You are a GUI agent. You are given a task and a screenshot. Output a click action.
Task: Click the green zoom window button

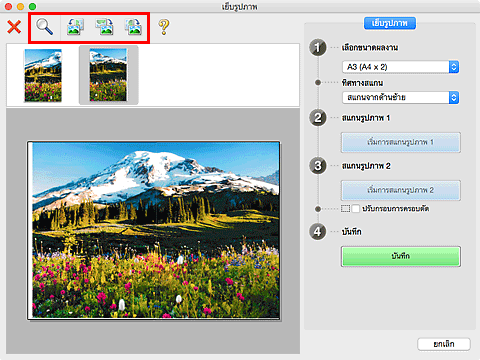[x=32, y=6]
